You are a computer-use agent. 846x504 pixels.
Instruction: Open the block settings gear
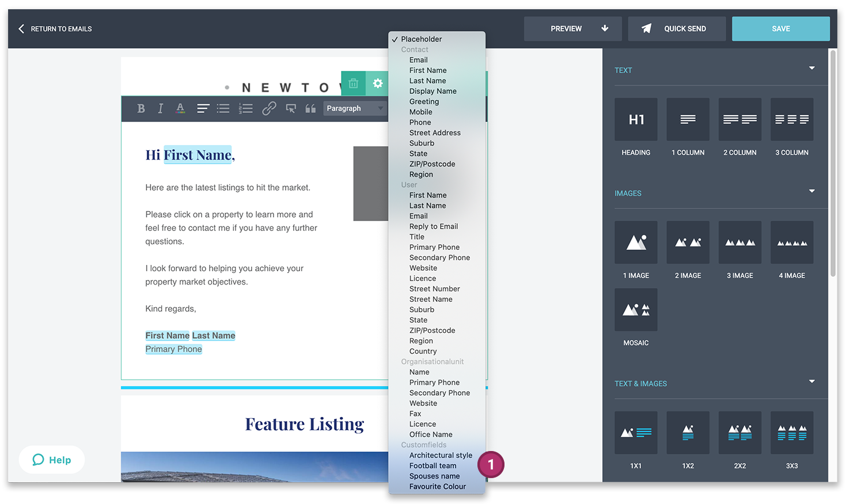click(x=377, y=83)
